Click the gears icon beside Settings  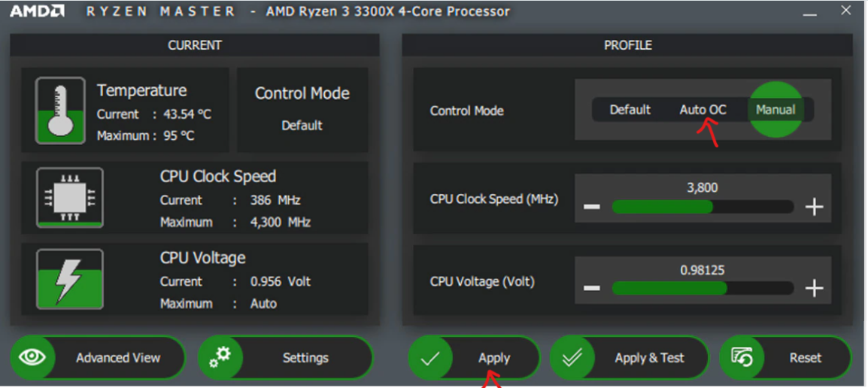tap(220, 358)
